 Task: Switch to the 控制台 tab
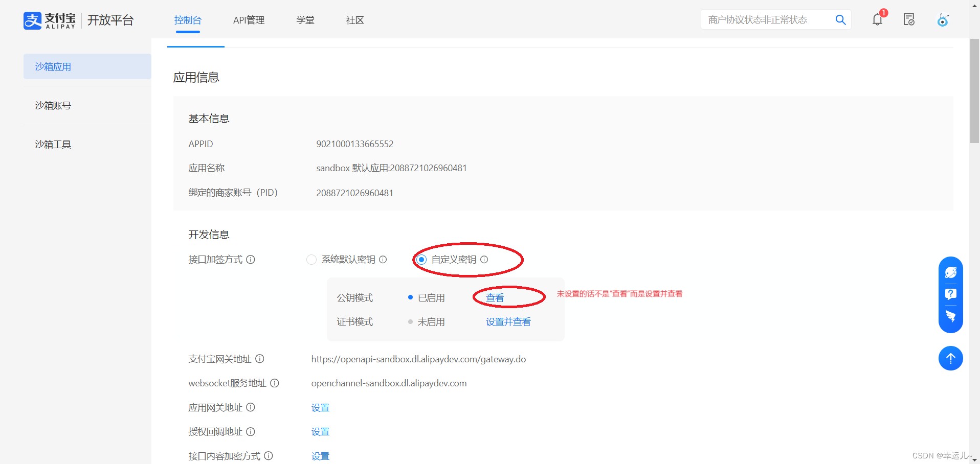pyautogui.click(x=188, y=20)
